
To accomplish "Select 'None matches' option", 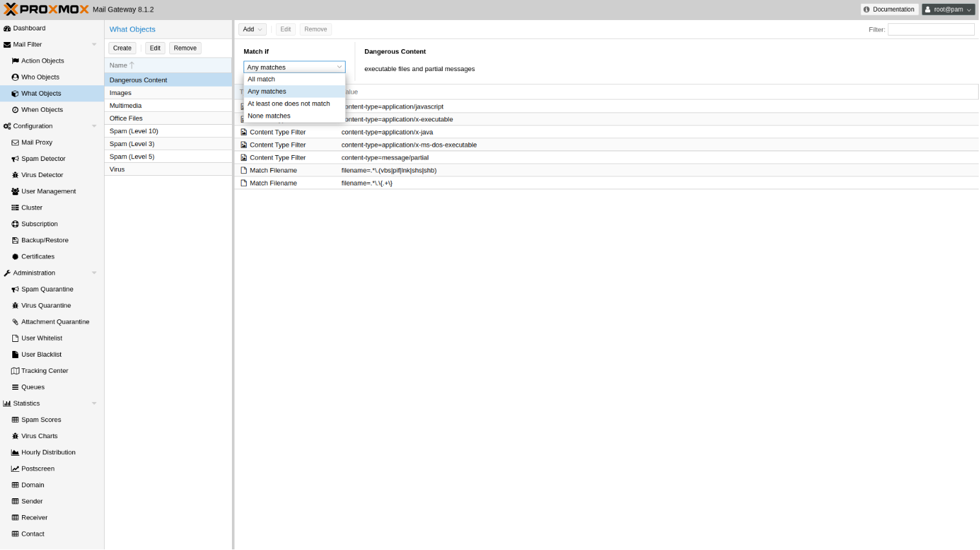I will 269,116.
